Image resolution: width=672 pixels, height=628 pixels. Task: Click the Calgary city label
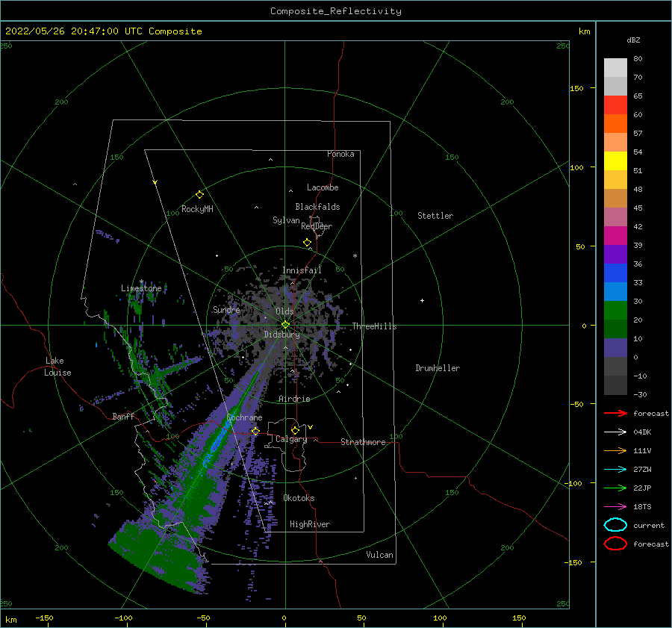(291, 439)
